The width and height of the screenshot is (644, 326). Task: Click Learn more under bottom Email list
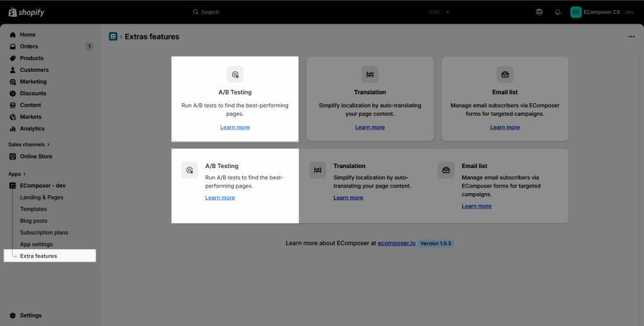click(477, 206)
